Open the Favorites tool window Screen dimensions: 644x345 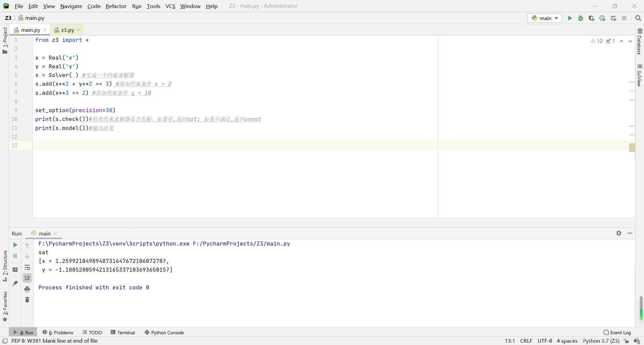(x=5, y=306)
